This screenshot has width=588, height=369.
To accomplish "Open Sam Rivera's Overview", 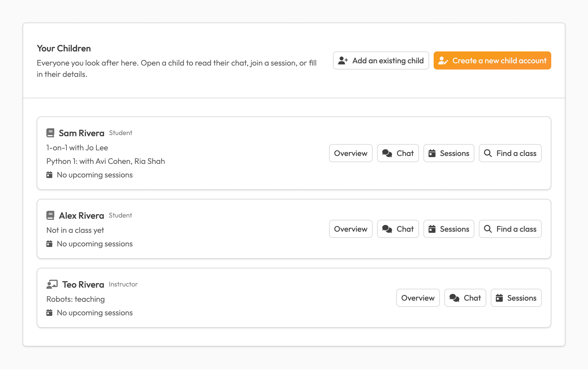I will pos(351,153).
